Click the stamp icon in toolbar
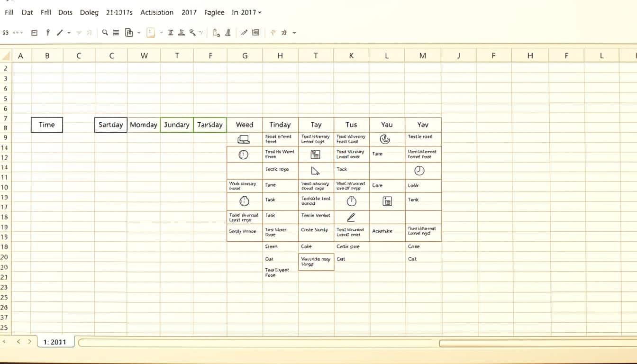Viewport: 637px width, 364px height. coord(181,33)
